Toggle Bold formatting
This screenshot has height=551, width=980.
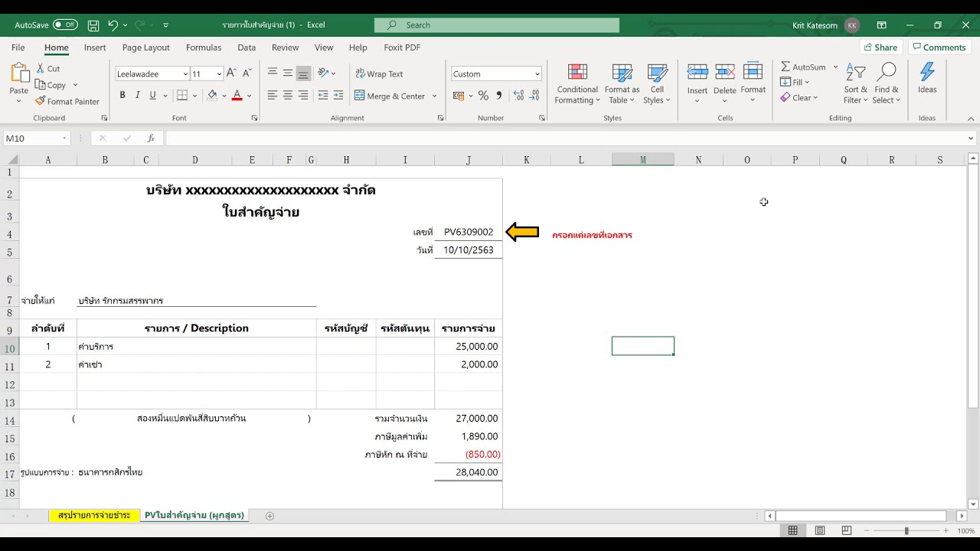click(x=122, y=96)
